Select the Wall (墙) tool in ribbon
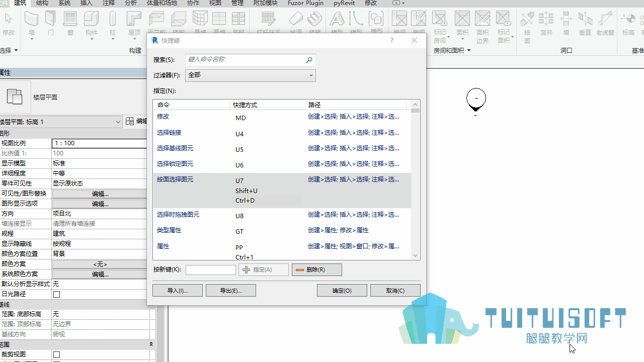The height and width of the screenshot is (362, 644). [x=32, y=24]
